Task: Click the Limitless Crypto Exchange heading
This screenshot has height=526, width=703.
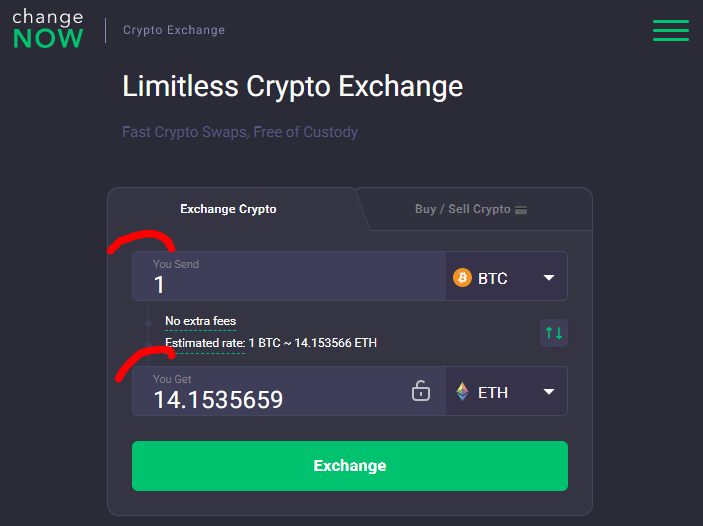Action: pyautogui.click(x=292, y=86)
